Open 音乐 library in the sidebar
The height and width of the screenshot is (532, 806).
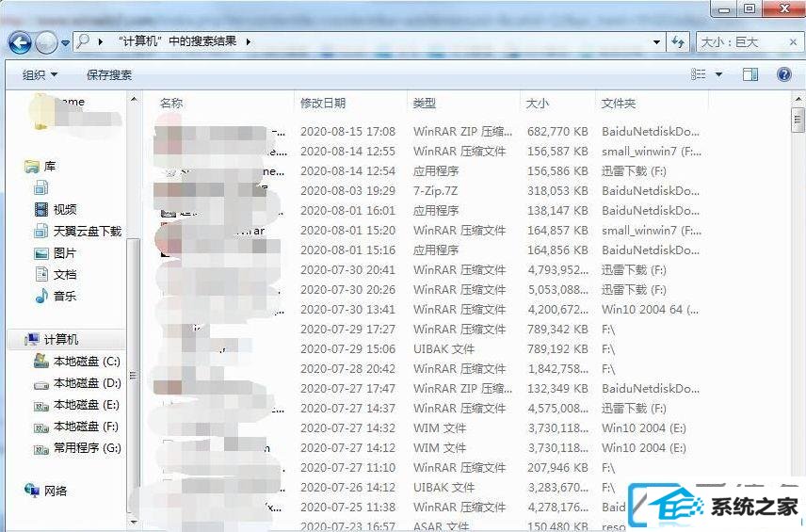click(x=65, y=296)
